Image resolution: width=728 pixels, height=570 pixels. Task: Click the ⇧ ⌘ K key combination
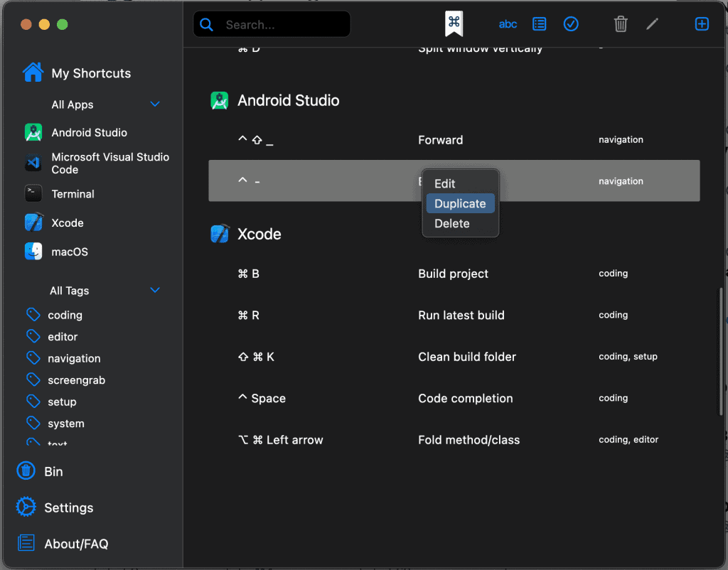(x=256, y=357)
